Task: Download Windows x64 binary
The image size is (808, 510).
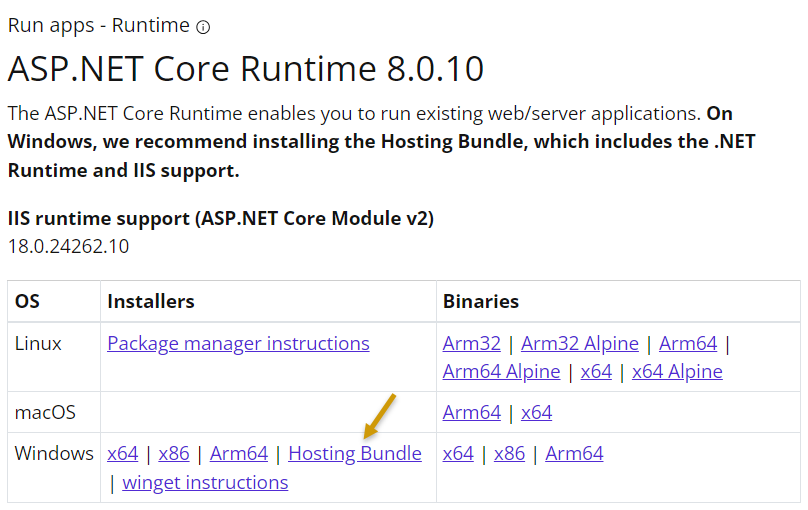Action: pos(458,454)
